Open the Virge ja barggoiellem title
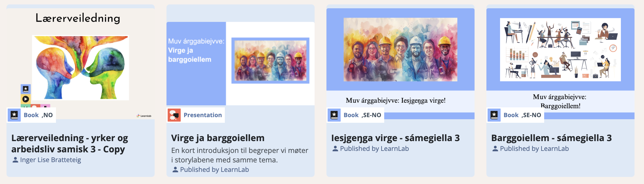Image resolution: width=644 pixels, height=184 pixels. point(218,138)
